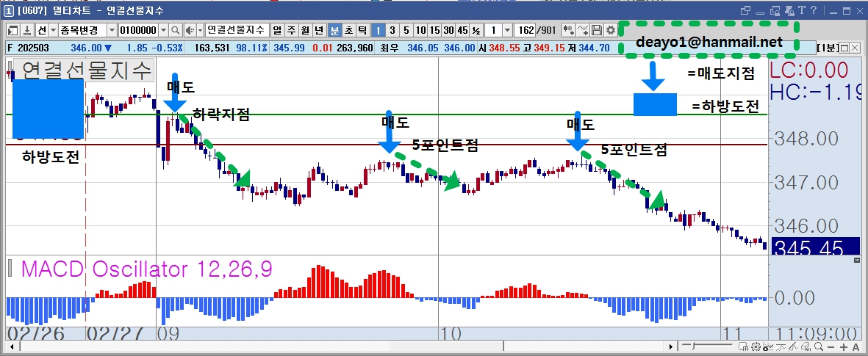Select the 주 (weekly) period toggle
The width and height of the screenshot is (868, 356).
click(x=291, y=30)
